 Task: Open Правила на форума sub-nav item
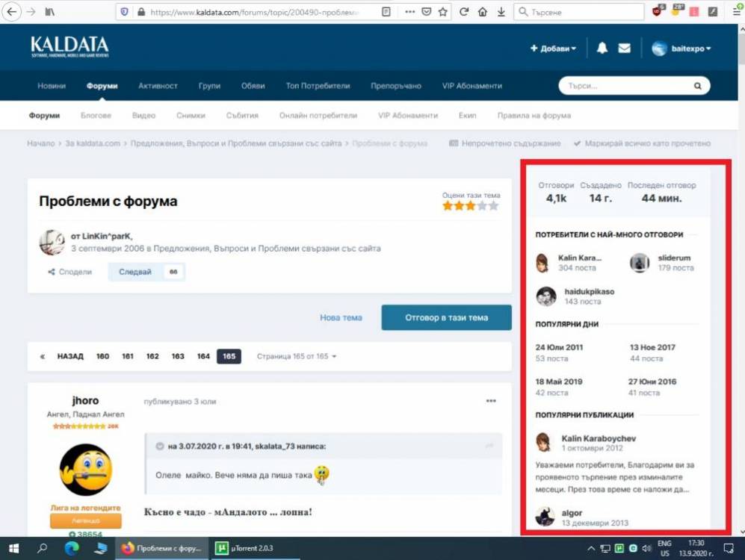click(x=534, y=115)
